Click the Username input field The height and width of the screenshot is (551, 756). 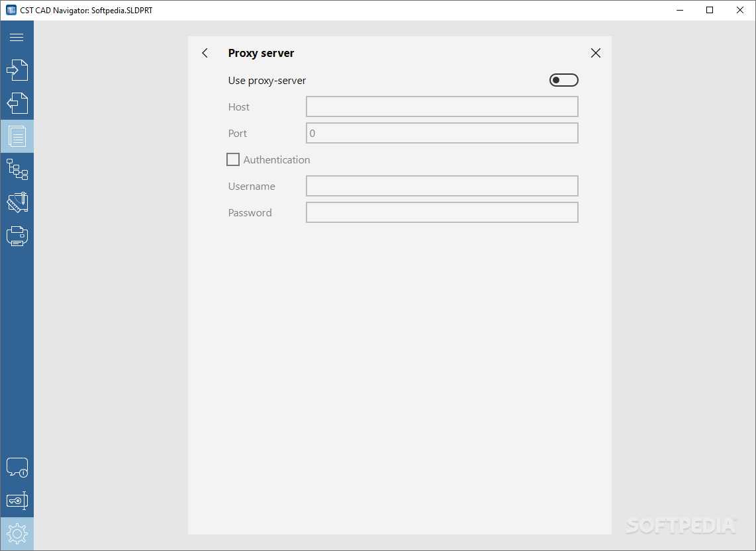(x=442, y=186)
